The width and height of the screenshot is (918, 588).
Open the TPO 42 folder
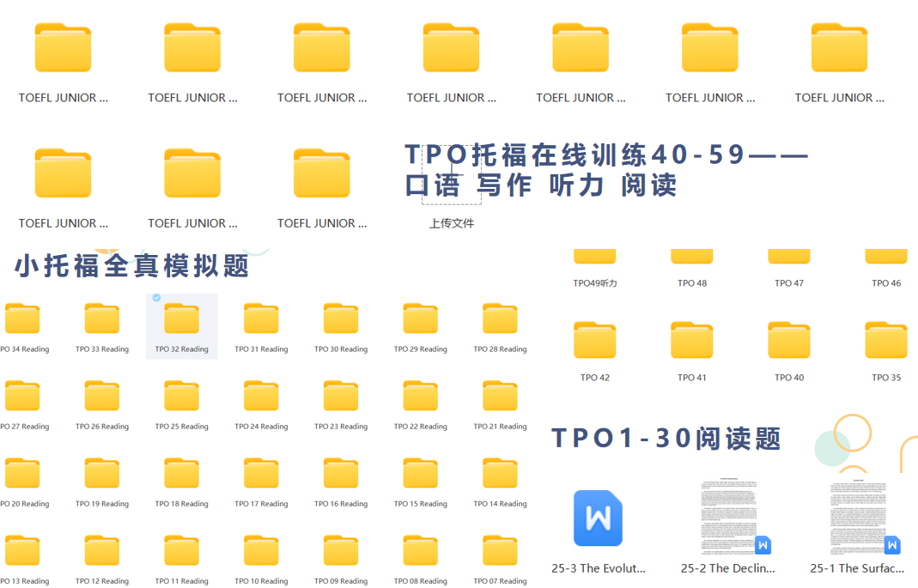[x=594, y=341]
